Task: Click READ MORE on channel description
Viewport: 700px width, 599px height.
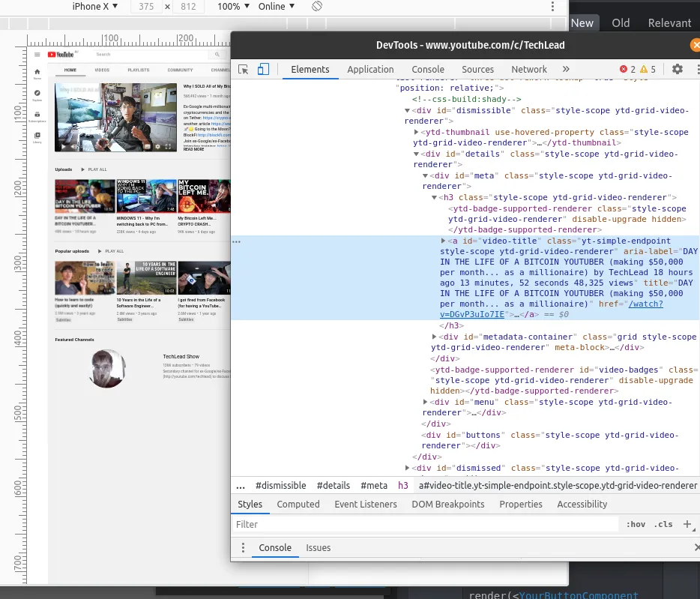Action: click(194, 149)
